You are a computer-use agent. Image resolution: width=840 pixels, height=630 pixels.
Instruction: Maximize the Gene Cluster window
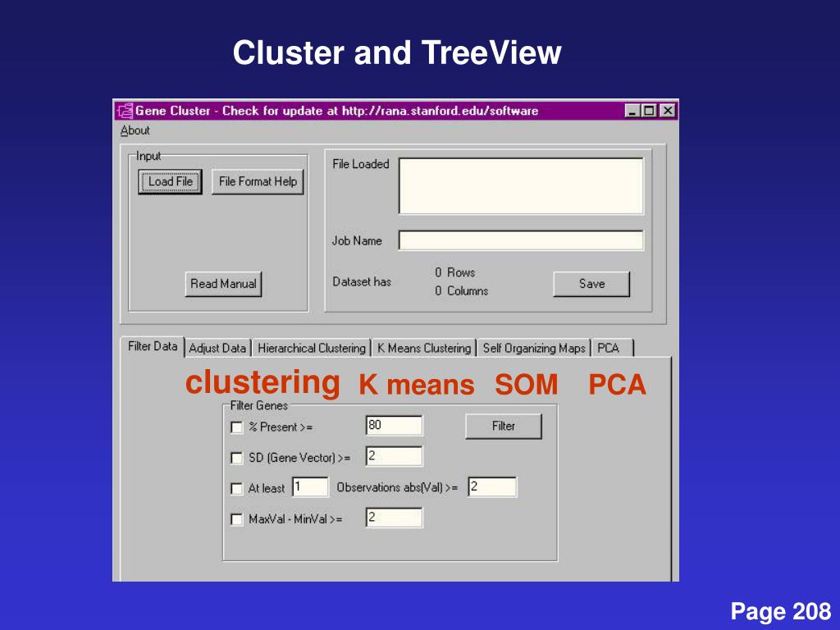tap(650, 111)
